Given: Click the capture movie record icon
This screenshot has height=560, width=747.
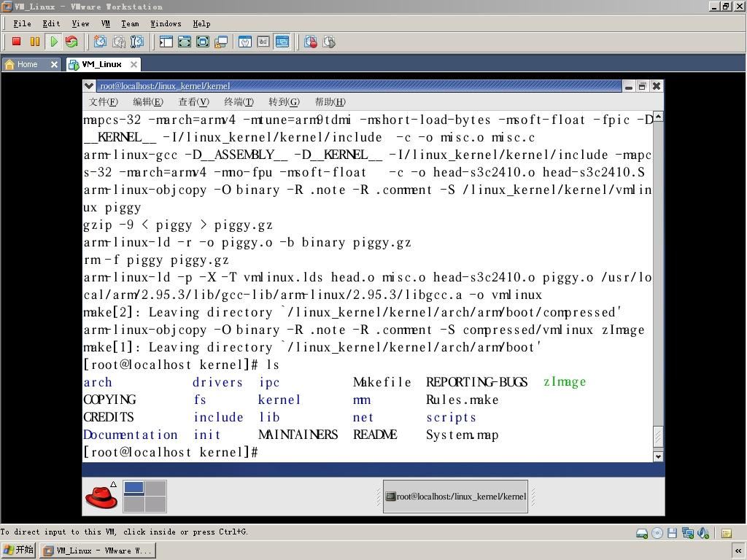Looking at the screenshot, I should [311, 42].
